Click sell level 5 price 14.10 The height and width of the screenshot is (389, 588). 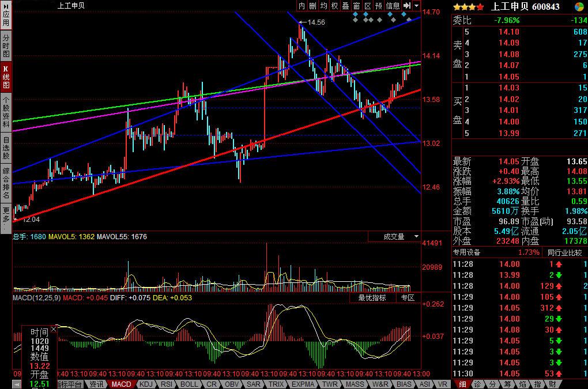pos(509,32)
